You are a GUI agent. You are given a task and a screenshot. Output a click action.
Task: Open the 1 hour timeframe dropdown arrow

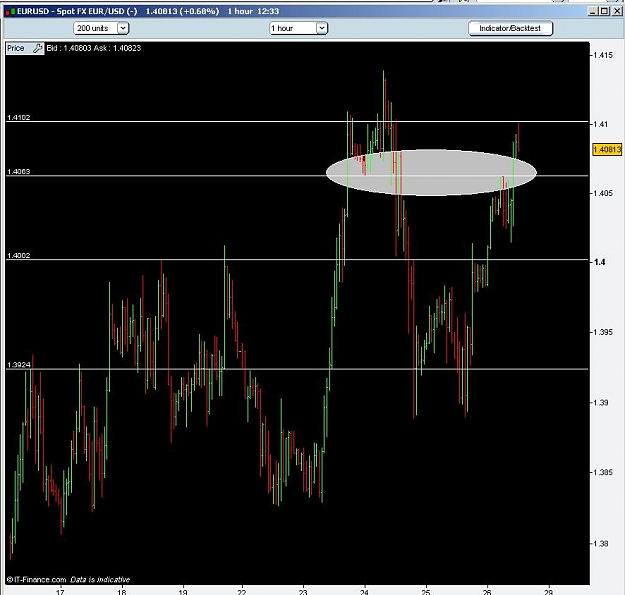tap(322, 28)
